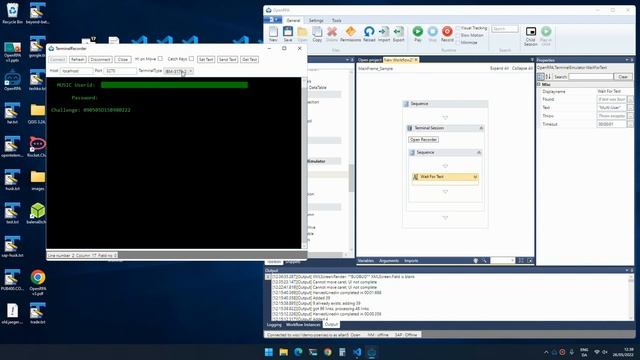This screenshot has height=360, width=640.
Task: Open the Arguments tab in designer
Action: click(x=389, y=261)
